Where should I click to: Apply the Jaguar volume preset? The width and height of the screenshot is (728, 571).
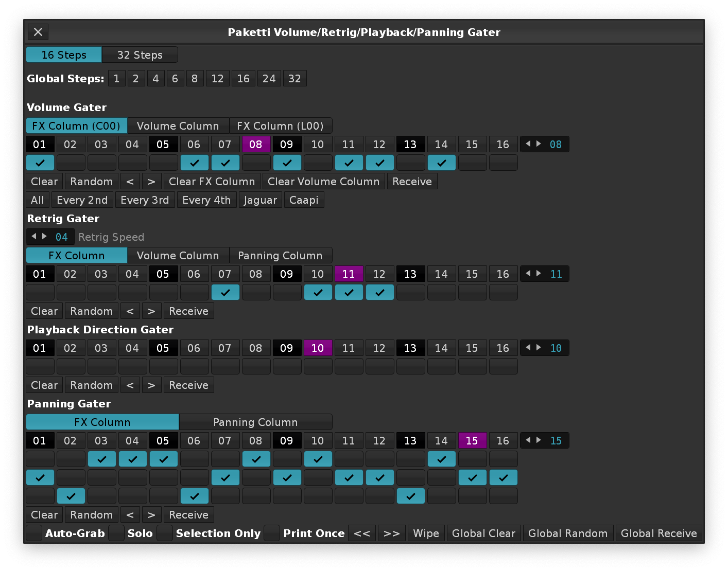[260, 200]
